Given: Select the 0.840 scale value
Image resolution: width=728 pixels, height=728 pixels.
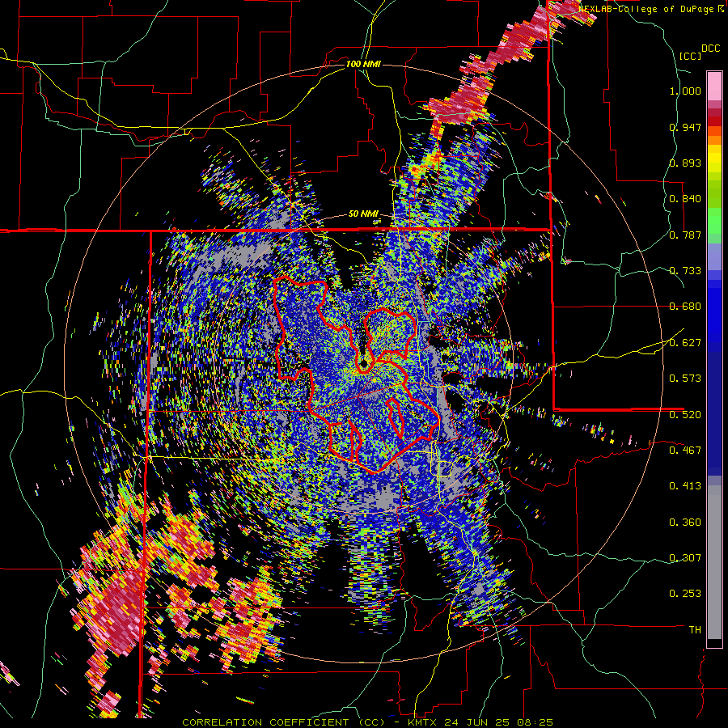Looking at the screenshot, I should tap(685, 199).
